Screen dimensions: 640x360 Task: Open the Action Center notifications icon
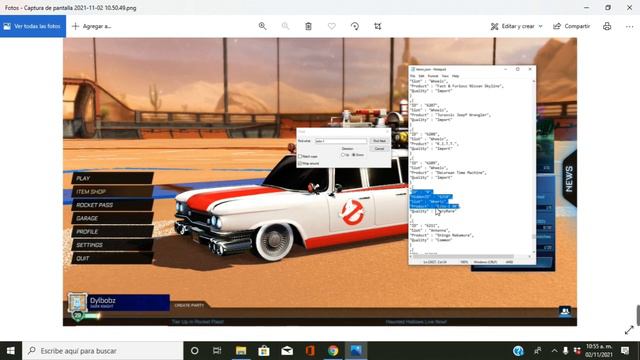point(625,351)
